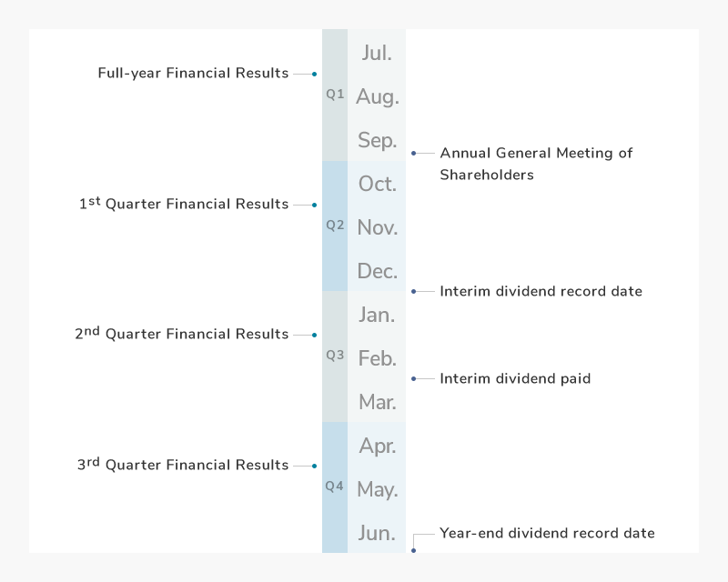Click the Full-year Financial Results marker dot

(x=314, y=74)
